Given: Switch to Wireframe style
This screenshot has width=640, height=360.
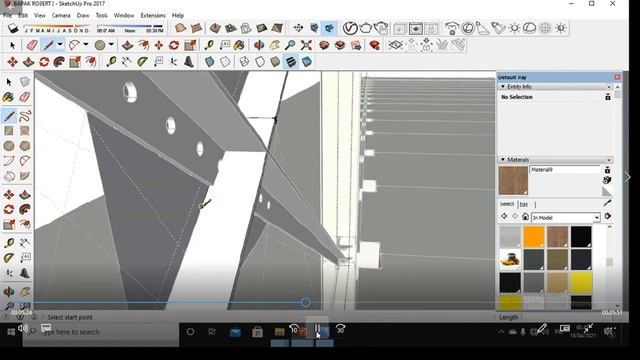Looking at the screenshot, I should (x=244, y=62).
